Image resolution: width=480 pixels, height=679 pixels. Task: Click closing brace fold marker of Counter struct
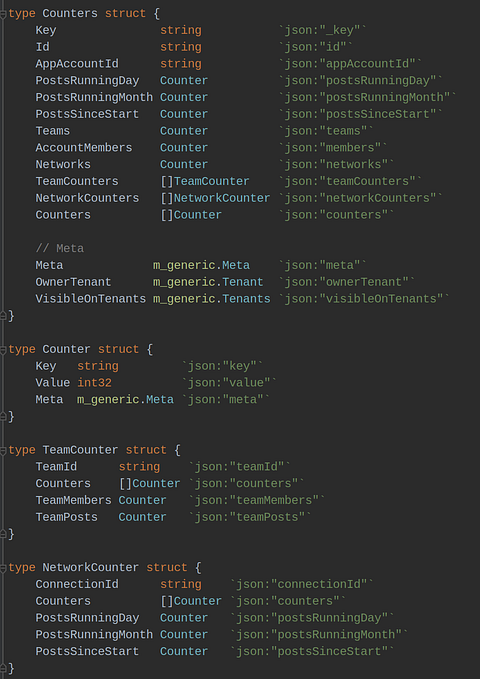(3, 417)
